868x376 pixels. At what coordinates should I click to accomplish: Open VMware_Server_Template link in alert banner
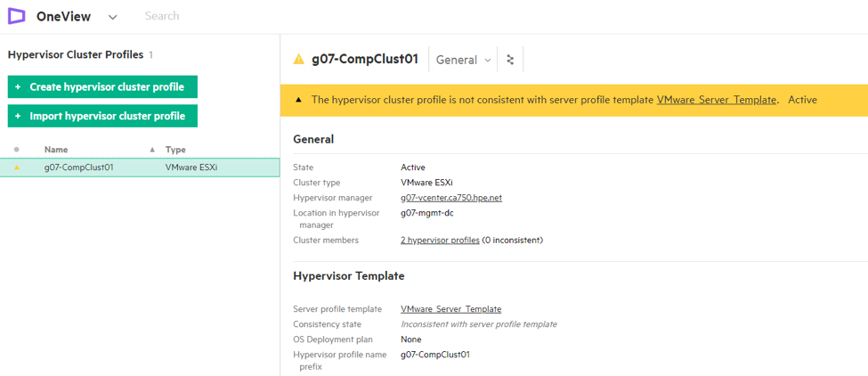click(717, 100)
